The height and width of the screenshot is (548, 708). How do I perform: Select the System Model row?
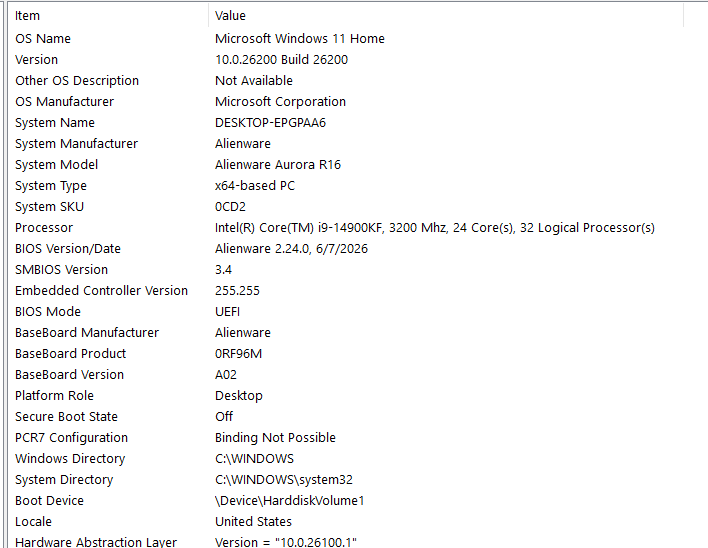click(x=56, y=165)
